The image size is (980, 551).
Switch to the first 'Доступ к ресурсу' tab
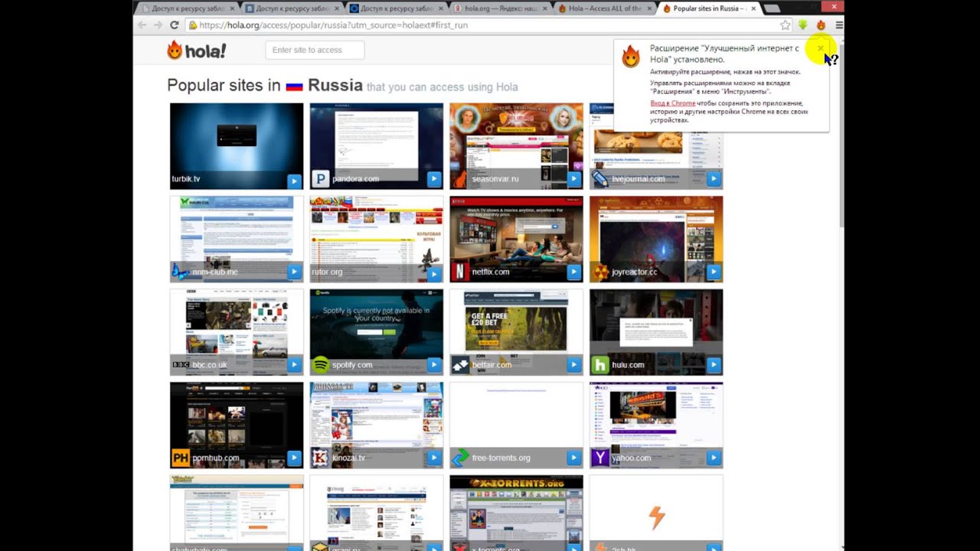click(x=188, y=8)
